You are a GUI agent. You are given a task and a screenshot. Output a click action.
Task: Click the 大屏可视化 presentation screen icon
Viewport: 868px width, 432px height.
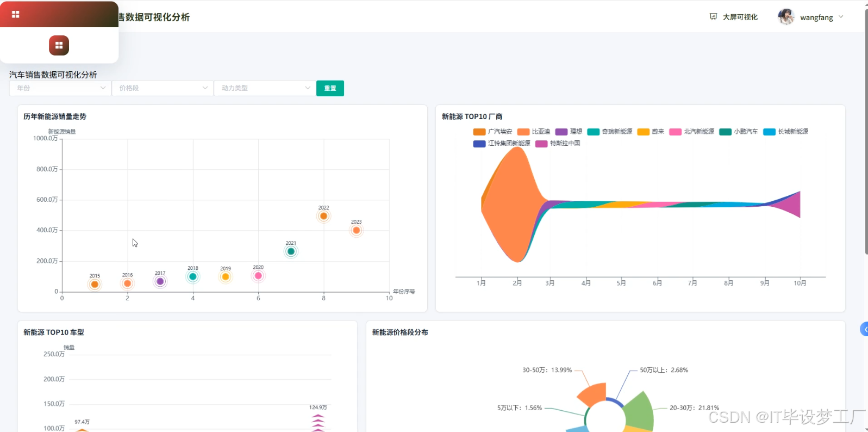click(x=713, y=17)
